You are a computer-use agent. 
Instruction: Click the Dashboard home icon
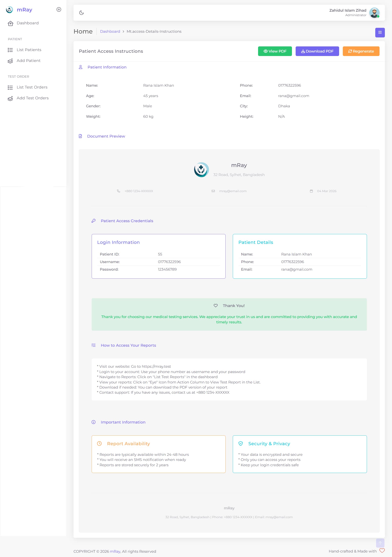[x=10, y=23]
